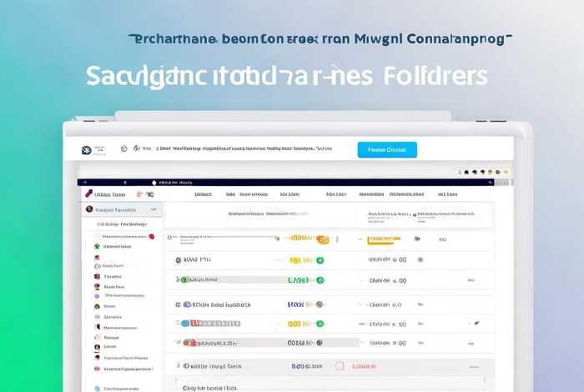Click the last column header on the right
584x392 pixels.
click(x=446, y=193)
